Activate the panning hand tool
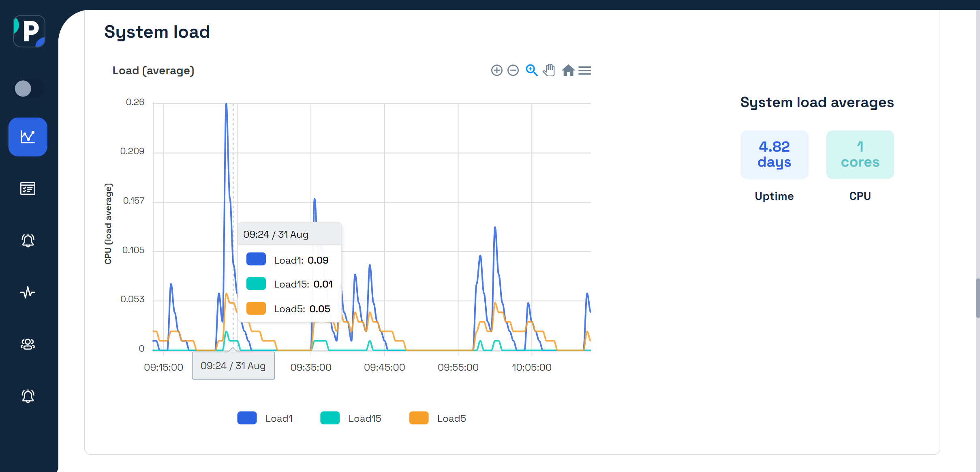980x472 pixels. pyautogui.click(x=549, y=71)
